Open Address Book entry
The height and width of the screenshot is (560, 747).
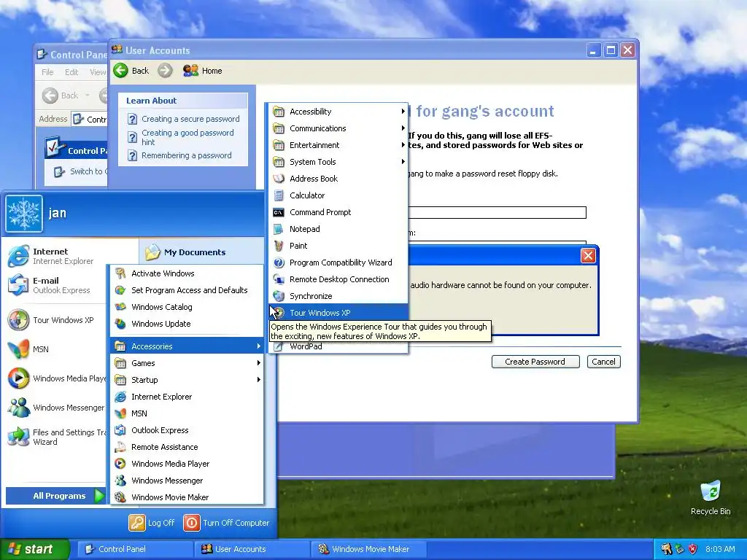coord(338,179)
